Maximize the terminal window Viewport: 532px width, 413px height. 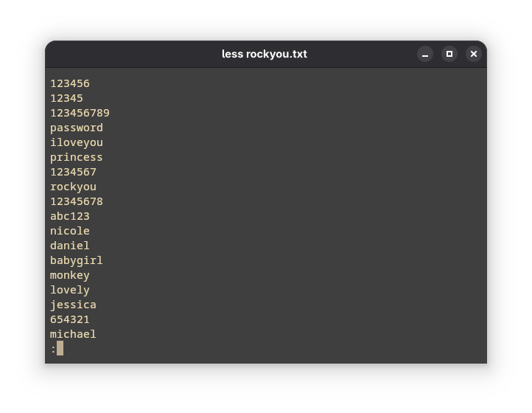449,54
